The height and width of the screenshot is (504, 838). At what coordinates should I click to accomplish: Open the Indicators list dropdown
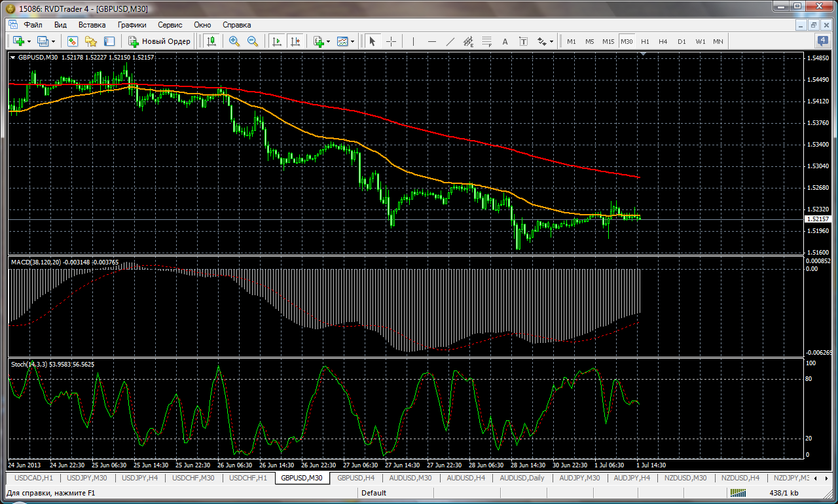coord(328,41)
